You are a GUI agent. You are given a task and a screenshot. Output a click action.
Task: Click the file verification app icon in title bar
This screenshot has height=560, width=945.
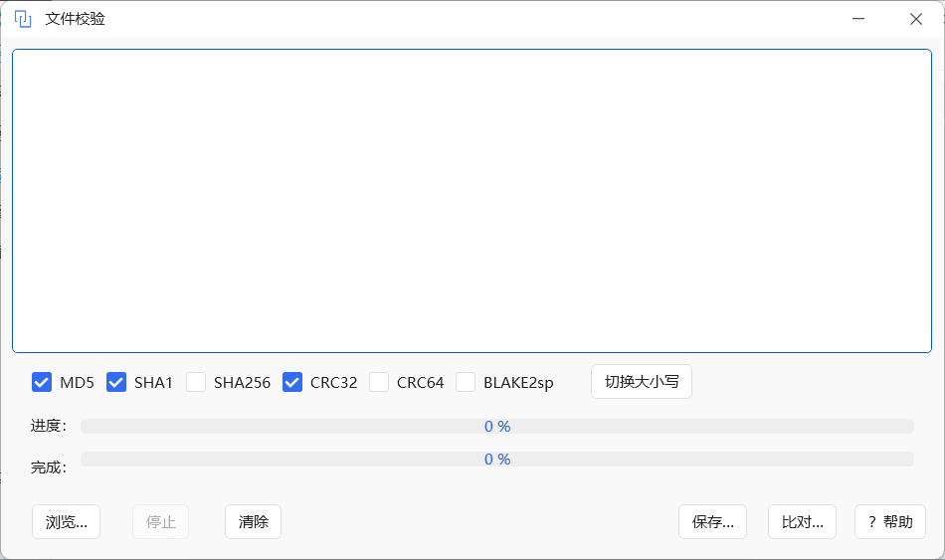(x=23, y=19)
